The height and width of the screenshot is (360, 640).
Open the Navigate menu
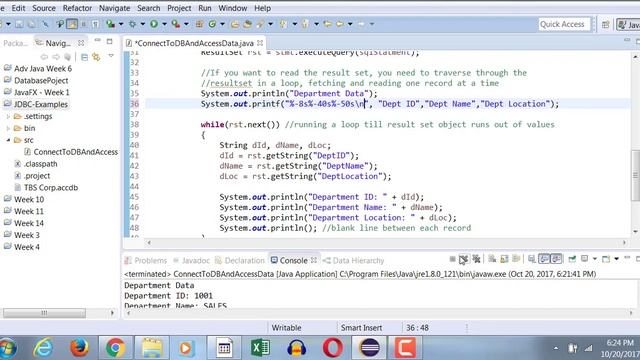coord(115,8)
